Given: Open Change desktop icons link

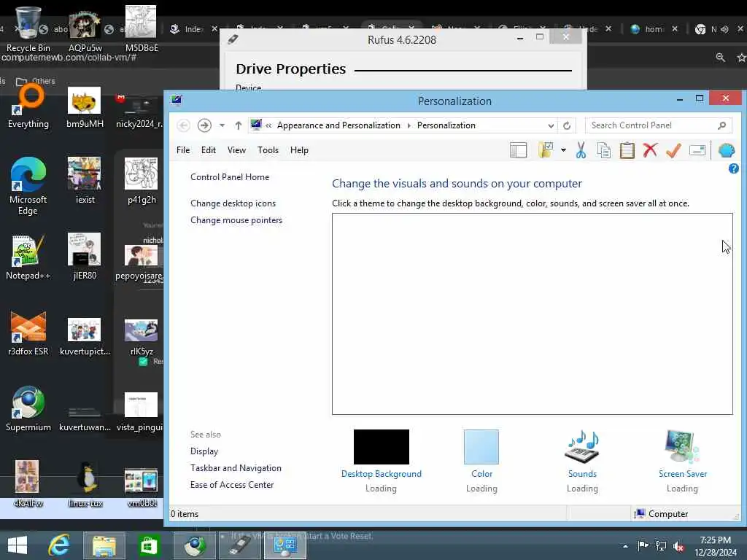Looking at the screenshot, I should [233, 203].
